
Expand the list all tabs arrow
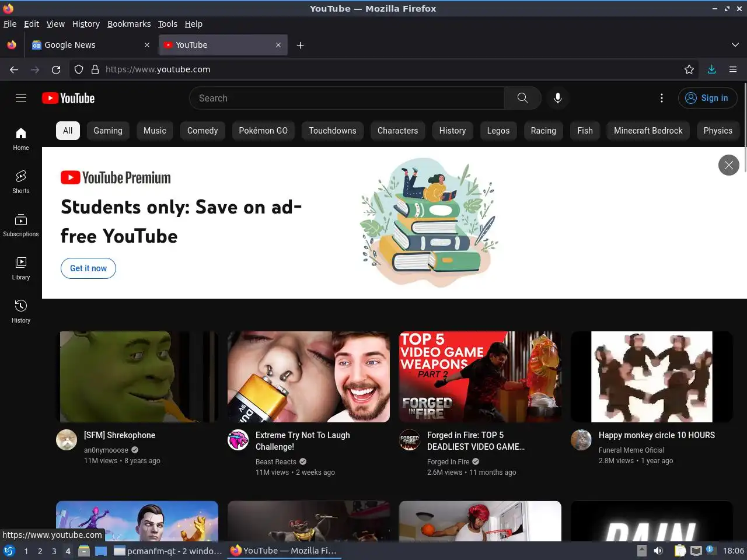click(735, 45)
